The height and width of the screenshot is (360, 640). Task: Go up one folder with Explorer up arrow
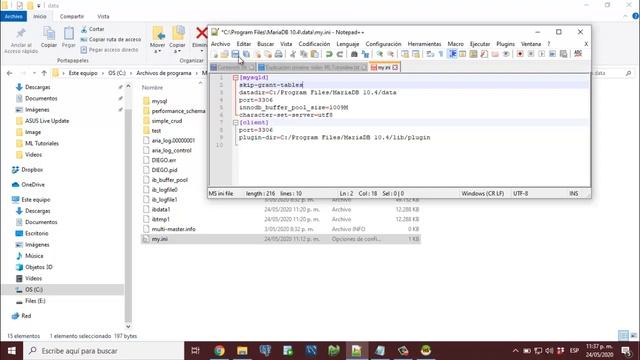click(x=44, y=73)
